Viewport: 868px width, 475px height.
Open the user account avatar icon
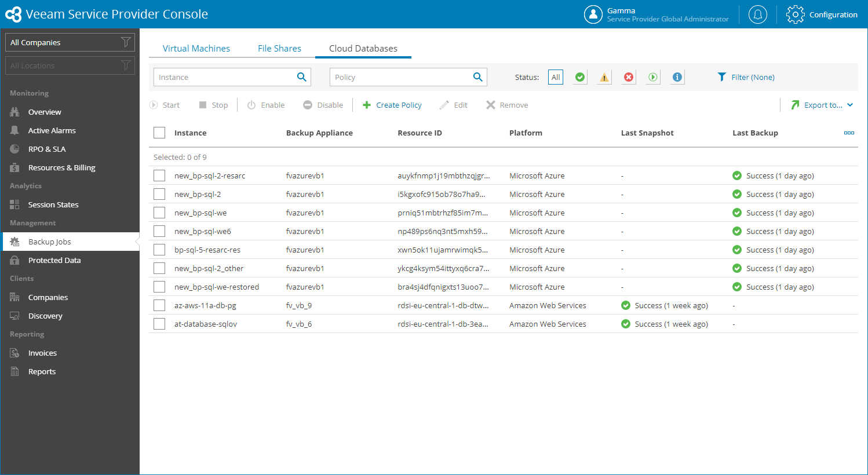point(593,14)
